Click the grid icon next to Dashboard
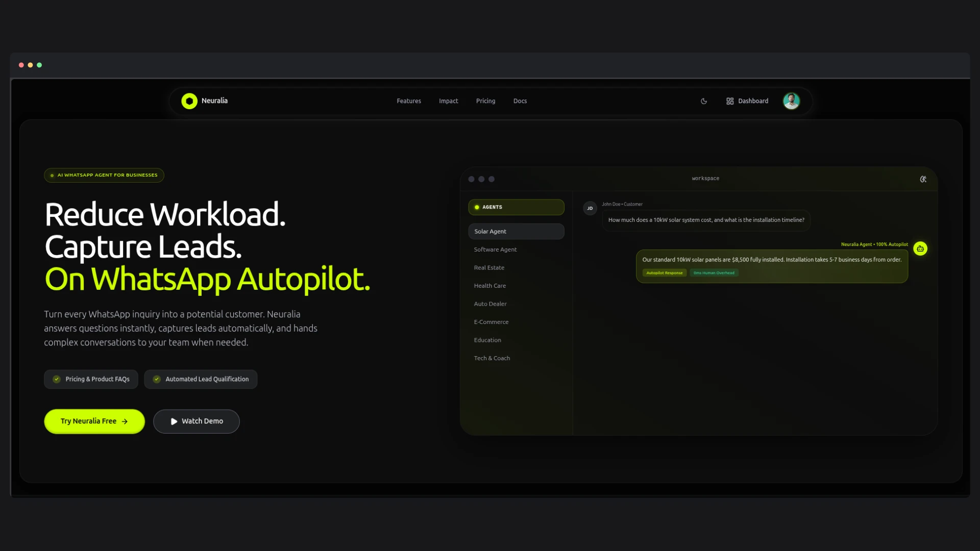This screenshot has width=980, height=551. tap(730, 101)
